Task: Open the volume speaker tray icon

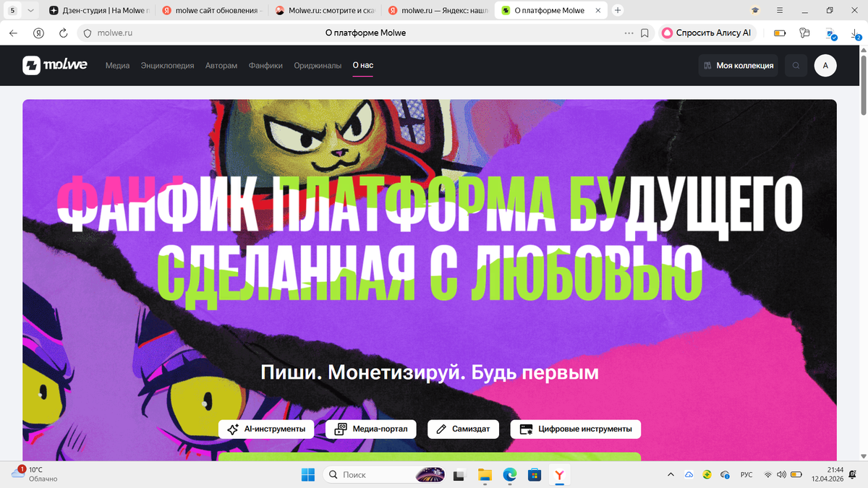Action: pos(781,475)
